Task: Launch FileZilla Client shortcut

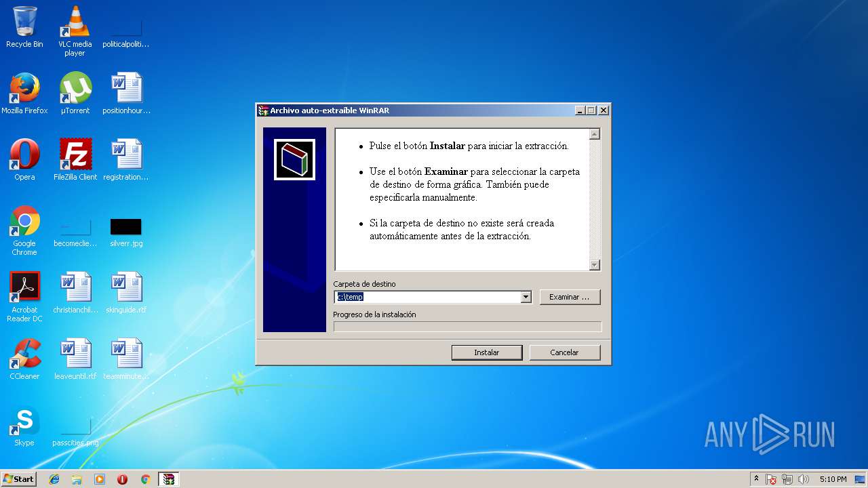Action: (75, 160)
